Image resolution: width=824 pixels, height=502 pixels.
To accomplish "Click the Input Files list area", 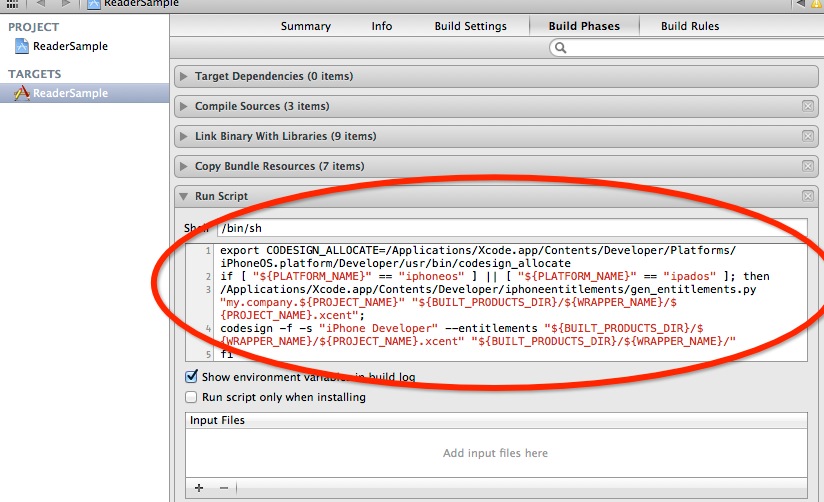I will tap(496, 453).
